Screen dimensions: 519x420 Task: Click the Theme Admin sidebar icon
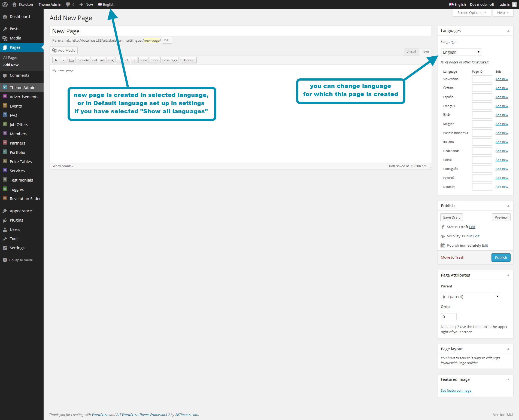tap(5, 87)
